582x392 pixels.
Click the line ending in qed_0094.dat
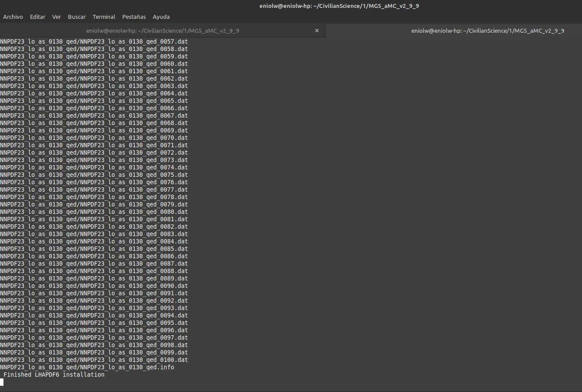tap(94, 315)
